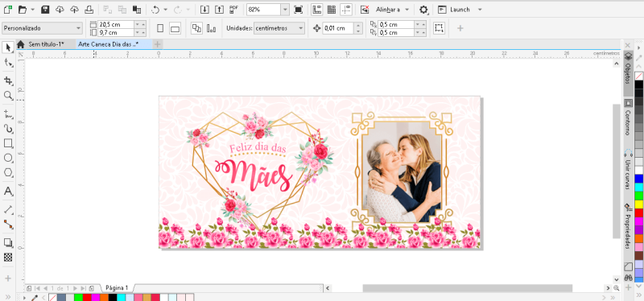Viewport: 644px width, 301px height.
Task: Pick the blue swatch in right palette
Action: (x=638, y=179)
